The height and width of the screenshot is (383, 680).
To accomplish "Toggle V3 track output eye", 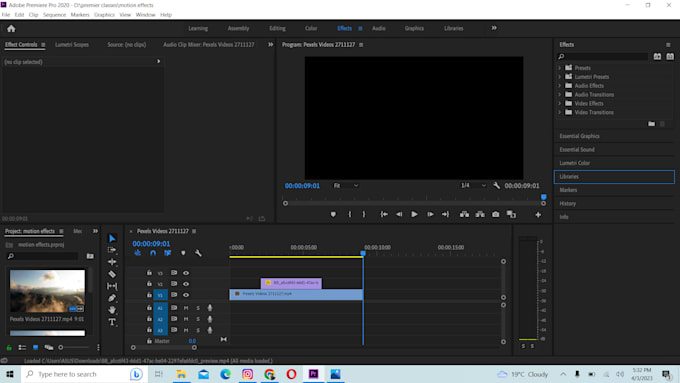I will point(186,273).
